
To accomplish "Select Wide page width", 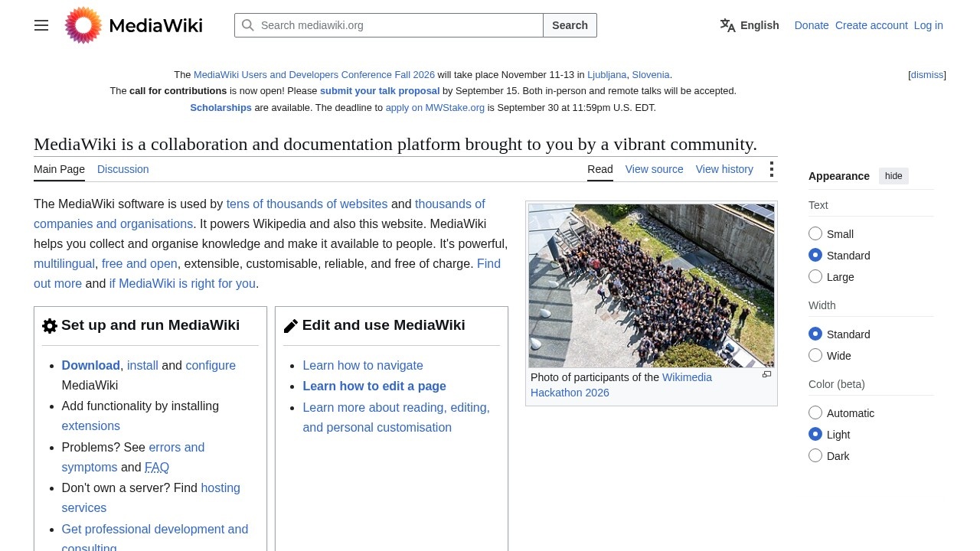I will (815, 355).
